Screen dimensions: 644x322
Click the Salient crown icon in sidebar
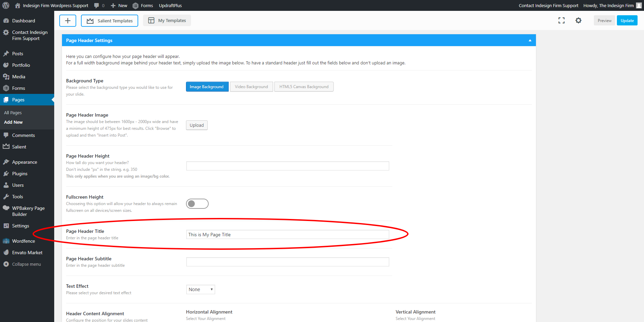6,147
